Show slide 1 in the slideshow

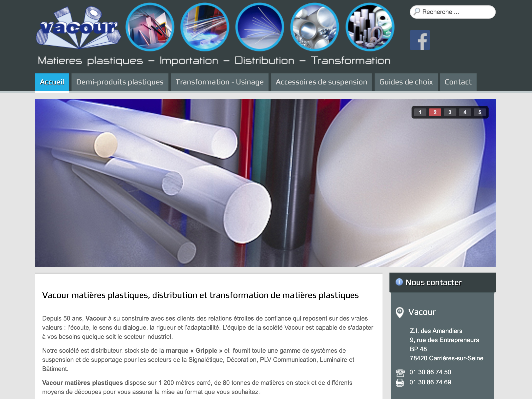(420, 112)
